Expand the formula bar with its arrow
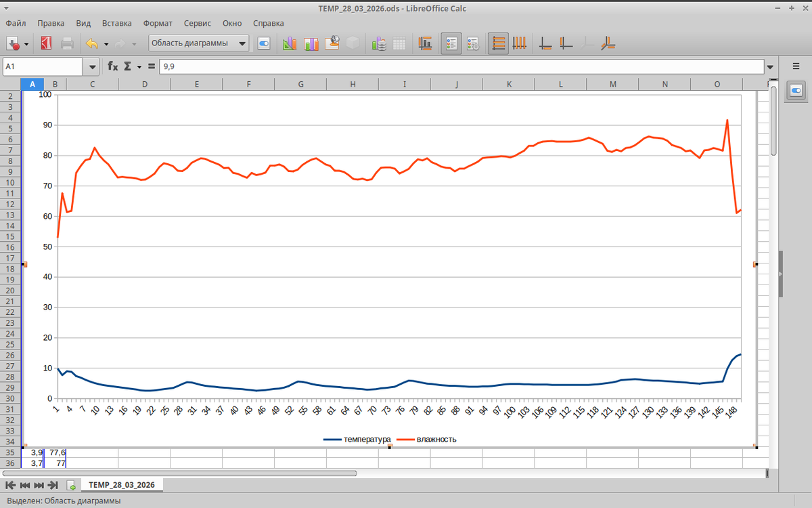Screen dimensions: 812x508 tap(770, 66)
